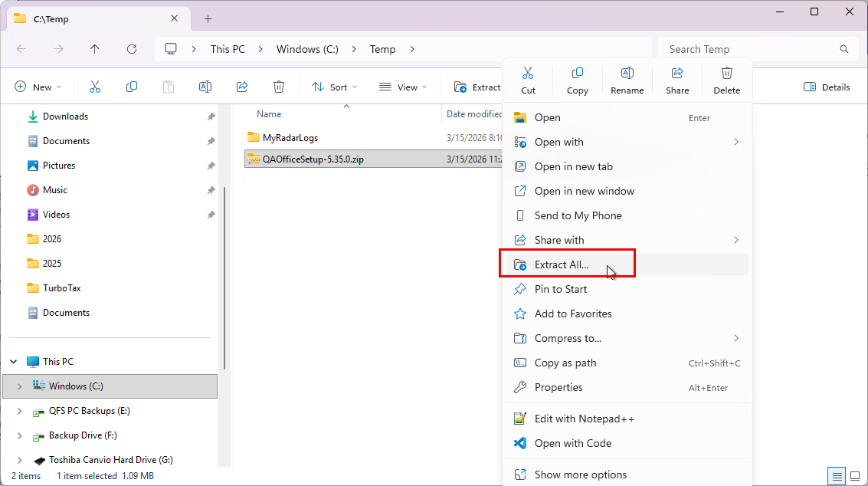Screen dimensions: 868x486
Task: Open the Sort dropdown menu
Action: (330, 87)
